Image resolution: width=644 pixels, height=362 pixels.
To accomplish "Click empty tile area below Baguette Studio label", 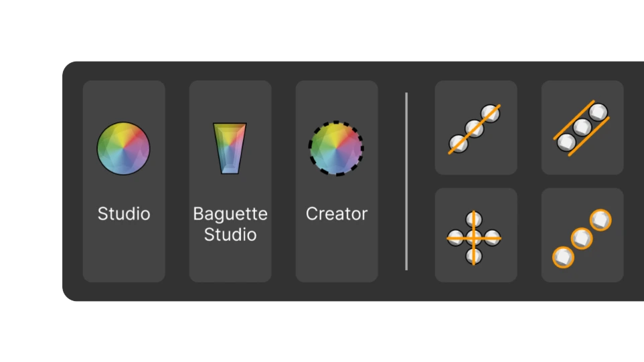I will point(230,265).
